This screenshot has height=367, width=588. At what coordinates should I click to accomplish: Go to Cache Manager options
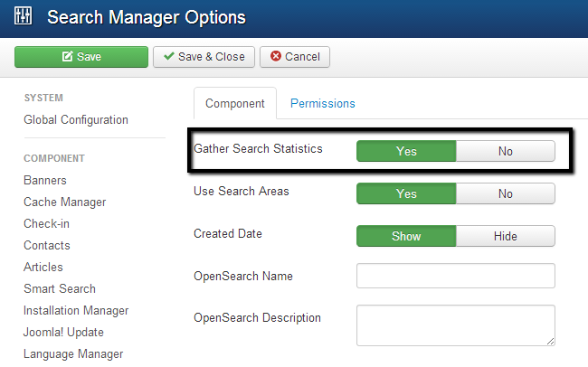[64, 202]
